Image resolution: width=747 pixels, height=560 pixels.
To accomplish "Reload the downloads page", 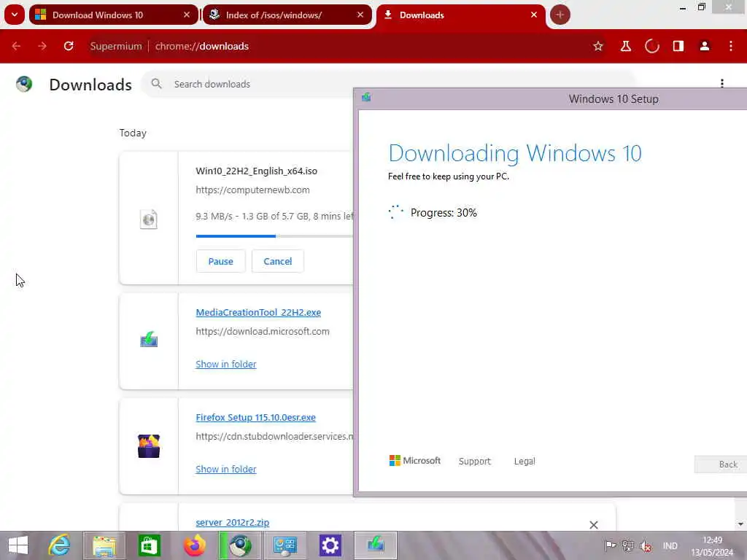I will tap(69, 46).
